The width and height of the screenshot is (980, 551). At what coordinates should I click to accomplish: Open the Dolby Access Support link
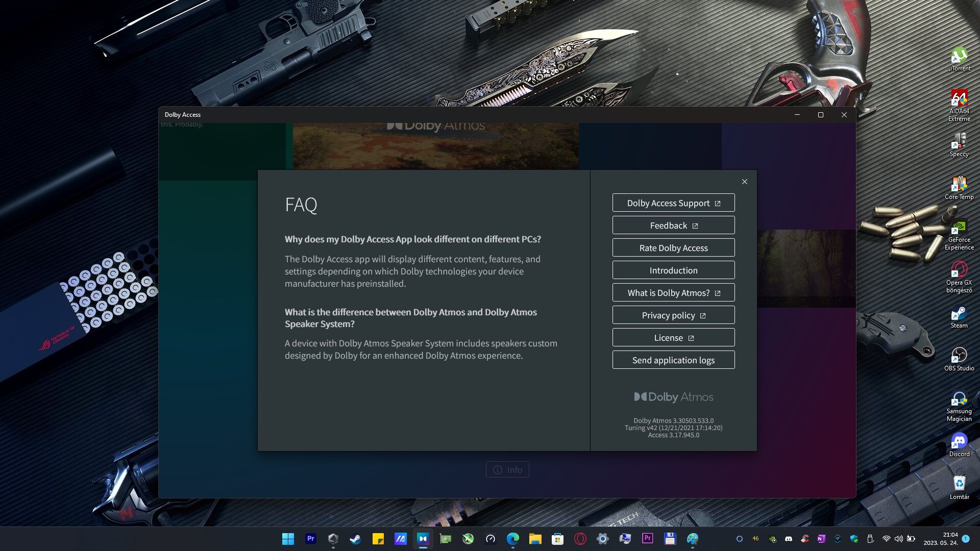[x=673, y=203]
